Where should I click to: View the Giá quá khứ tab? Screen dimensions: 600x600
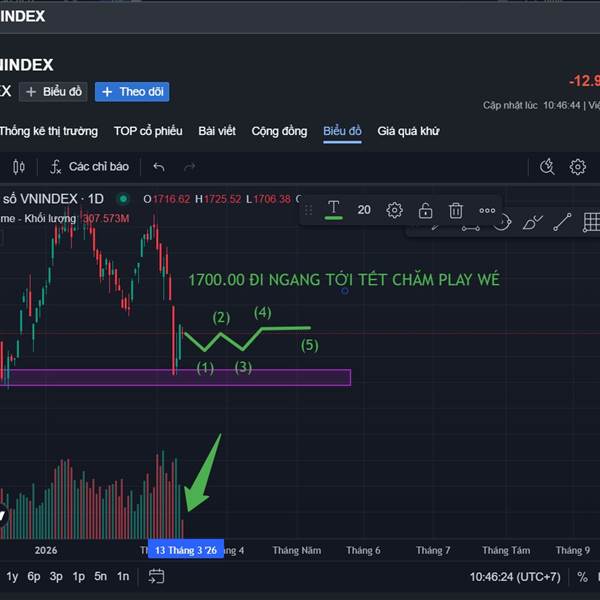(408, 131)
